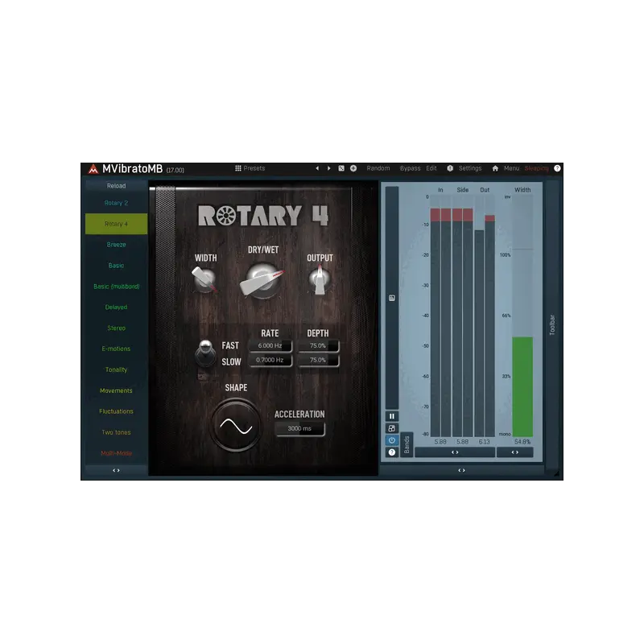Select the Breeze preset
This screenshot has width=644, height=644.
(116, 245)
